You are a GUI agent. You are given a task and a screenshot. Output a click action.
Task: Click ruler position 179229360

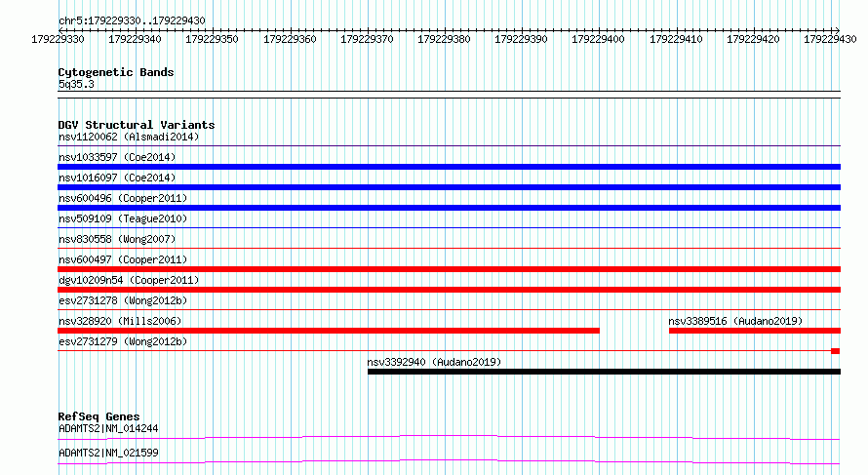tap(290, 39)
